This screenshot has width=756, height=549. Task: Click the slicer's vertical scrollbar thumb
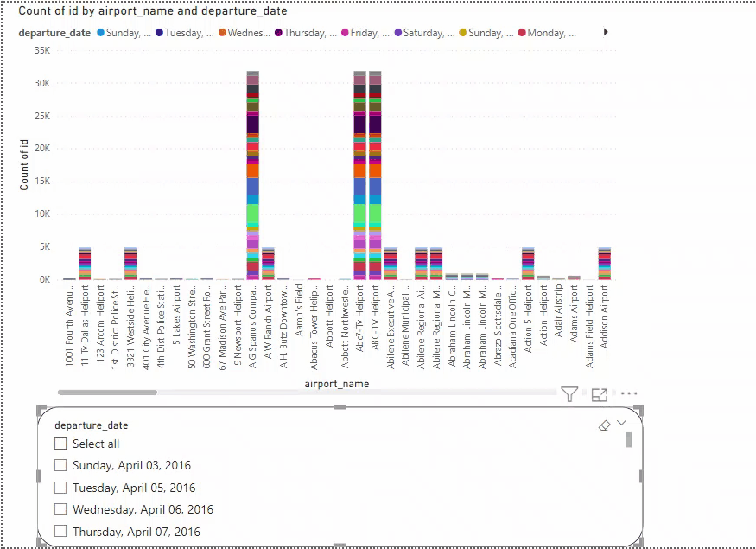pos(629,440)
